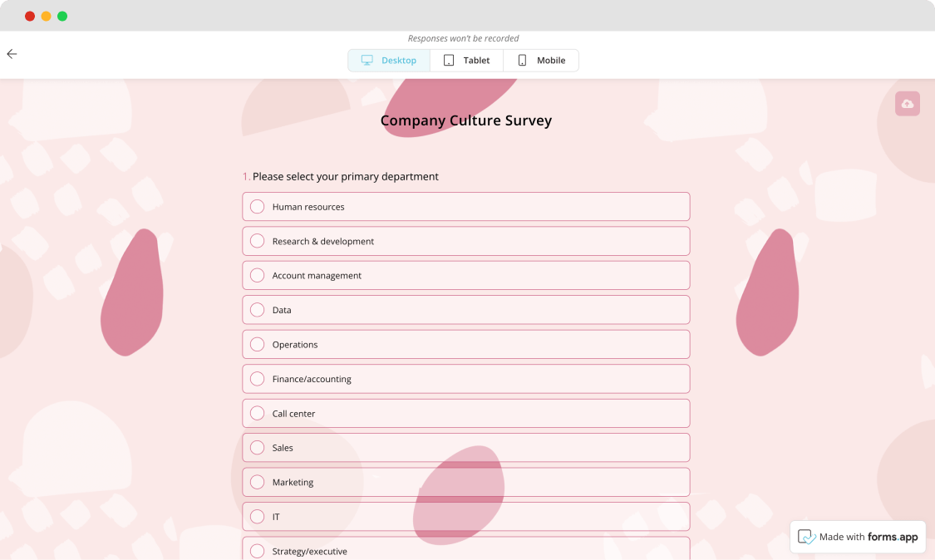Click the back arrow icon
Viewport: 935px width, 560px height.
pos(12,54)
